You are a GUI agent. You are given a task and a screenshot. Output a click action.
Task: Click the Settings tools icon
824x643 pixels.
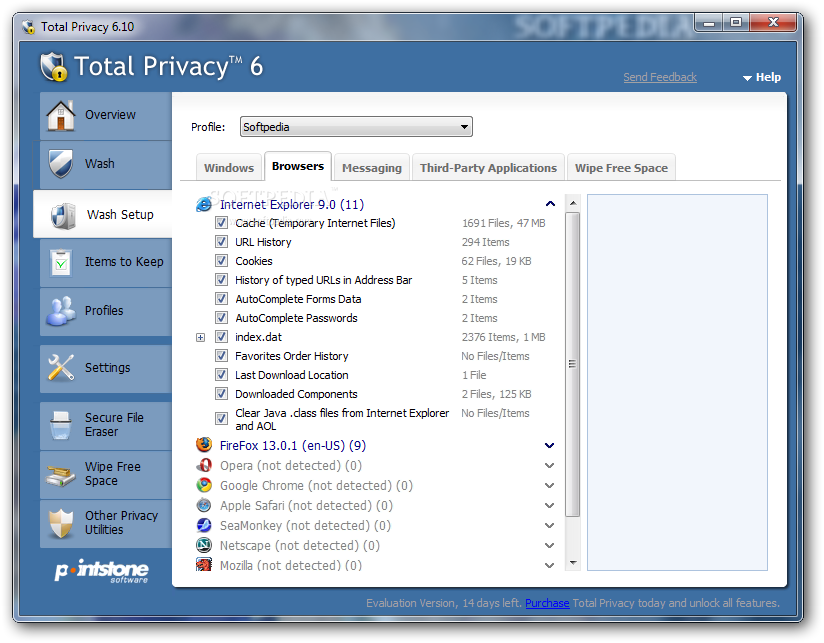point(61,367)
